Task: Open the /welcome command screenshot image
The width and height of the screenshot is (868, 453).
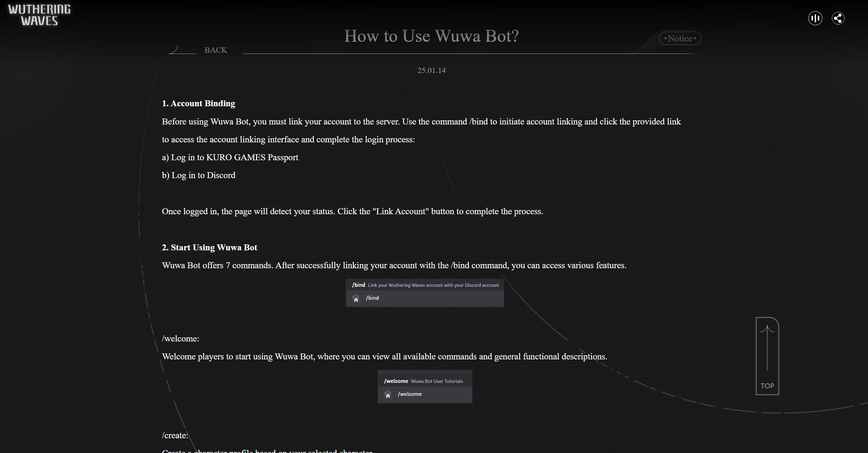Action: 425,387
